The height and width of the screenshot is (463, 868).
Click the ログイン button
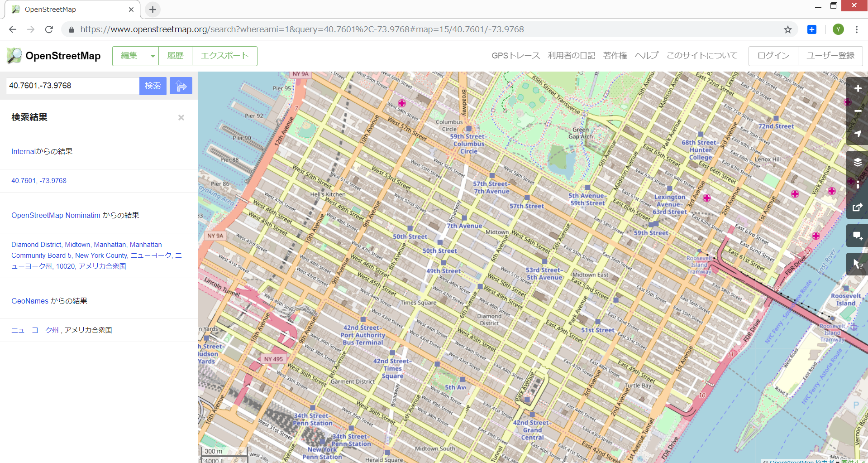pos(773,56)
